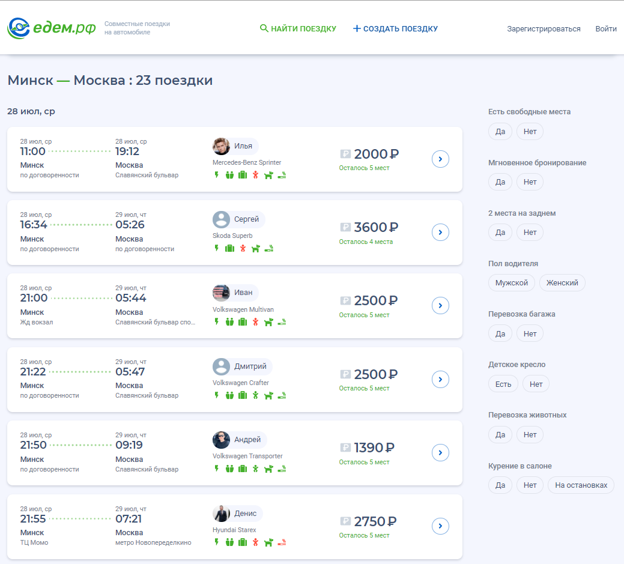This screenshot has width=624, height=564.
Task: Expand Сергей's trip with arrow button
Action: pos(440,232)
